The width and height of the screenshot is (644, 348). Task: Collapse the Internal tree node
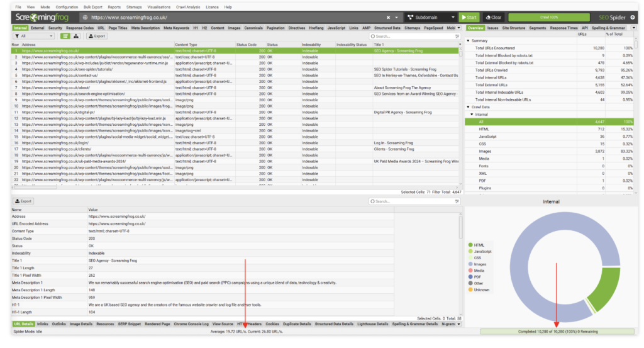click(x=472, y=115)
